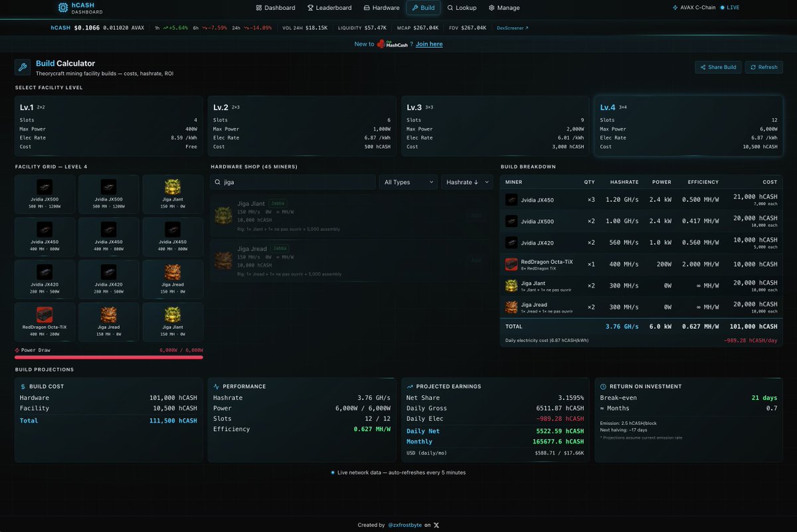Click Jvidia JX450 icon in Build Breakdown
The height and width of the screenshot is (532, 797).
tap(511, 200)
